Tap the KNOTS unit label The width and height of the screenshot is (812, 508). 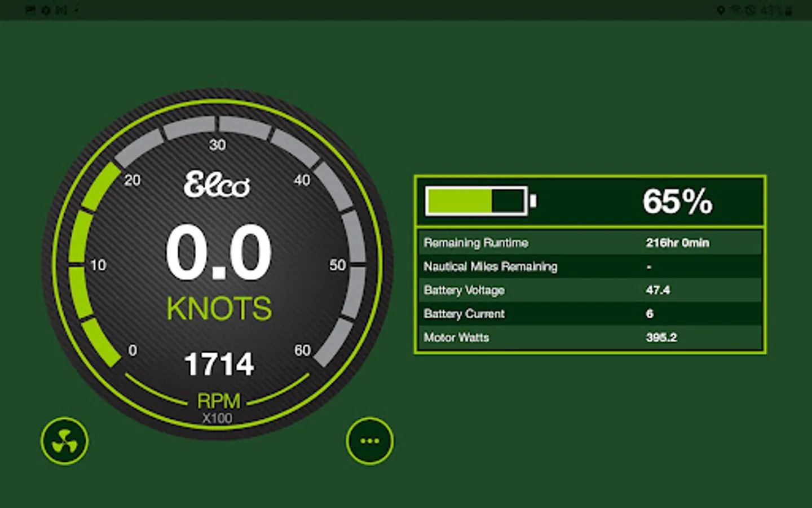coord(219,308)
